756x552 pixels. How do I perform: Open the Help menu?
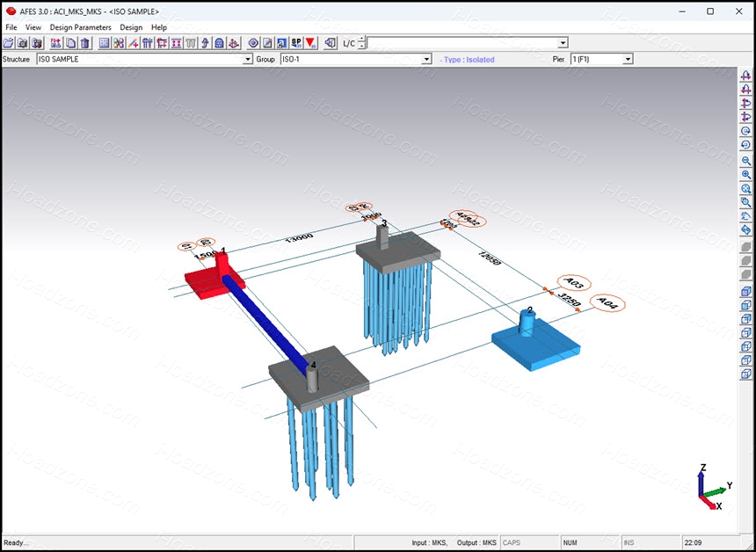159,27
